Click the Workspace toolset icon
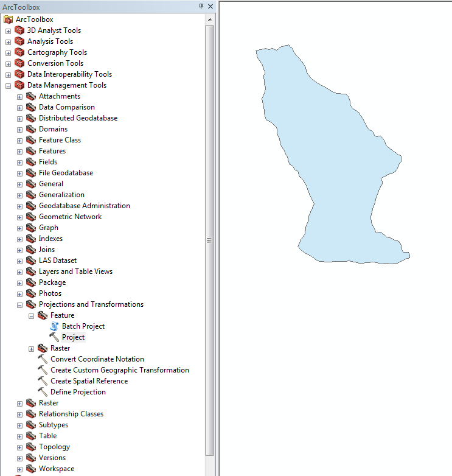This screenshot has height=476, width=452. tap(31, 469)
